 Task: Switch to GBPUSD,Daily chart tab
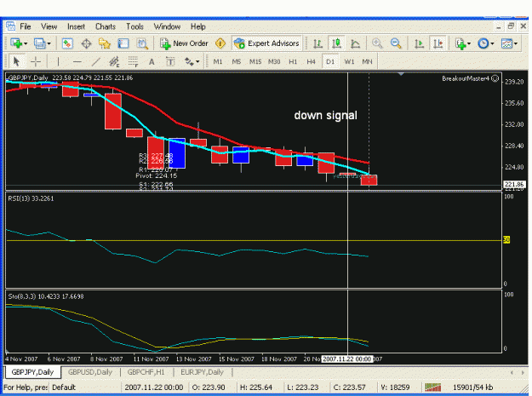pos(90,372)
